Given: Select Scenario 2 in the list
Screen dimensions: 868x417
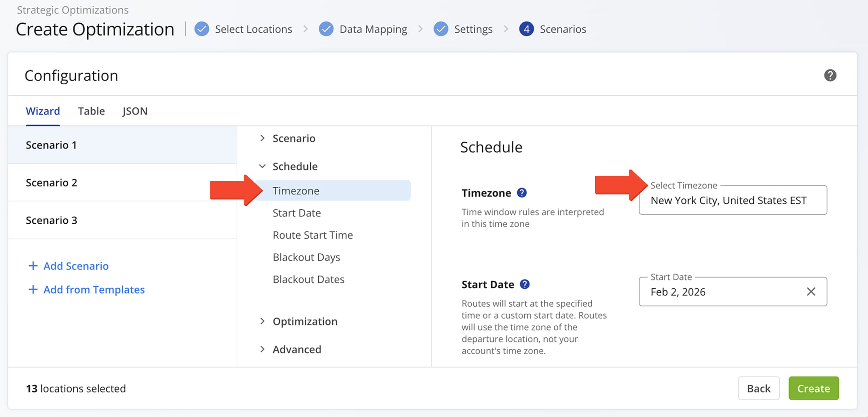Looking at the screenshot, I should pyautogui.click(x=52, y=183).
